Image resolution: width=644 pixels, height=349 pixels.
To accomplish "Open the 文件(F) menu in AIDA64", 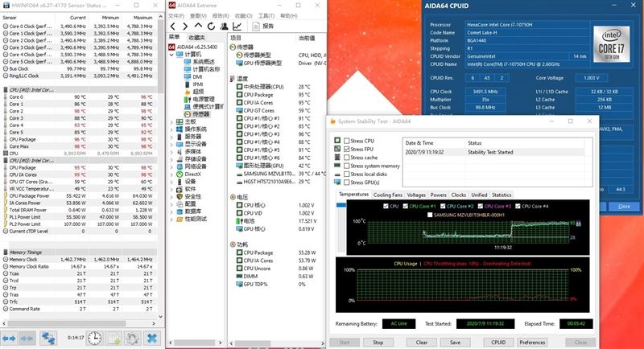I will tap(176, 15).
